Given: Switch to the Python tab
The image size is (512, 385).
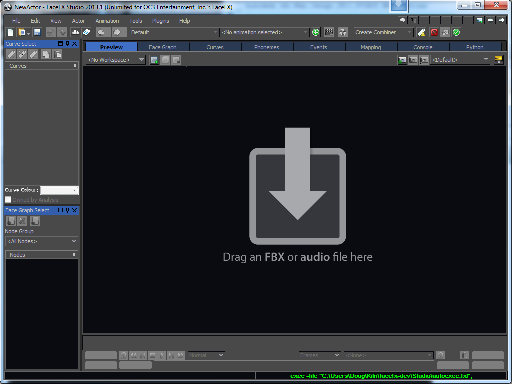Looking at the screenshot, I should (x=475, y=47).
